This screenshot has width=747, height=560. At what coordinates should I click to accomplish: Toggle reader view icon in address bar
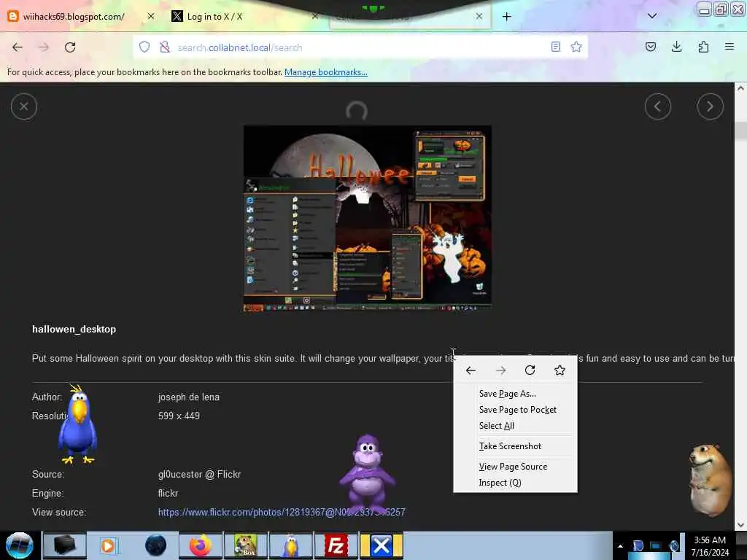555,47
